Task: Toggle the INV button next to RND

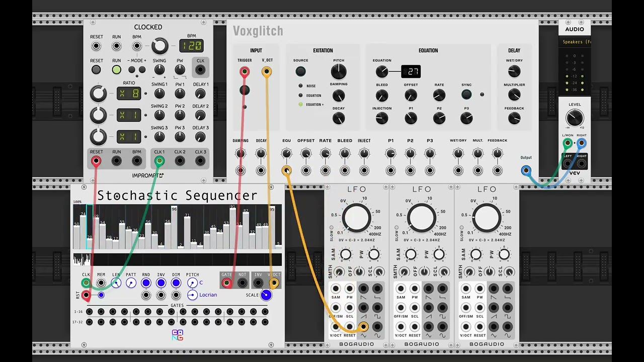Action: point(161,283)
